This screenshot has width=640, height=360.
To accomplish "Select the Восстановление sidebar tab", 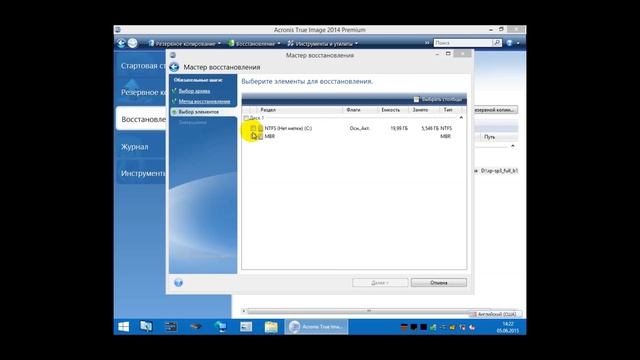I will pyautogui.click(x=141, y=119).
